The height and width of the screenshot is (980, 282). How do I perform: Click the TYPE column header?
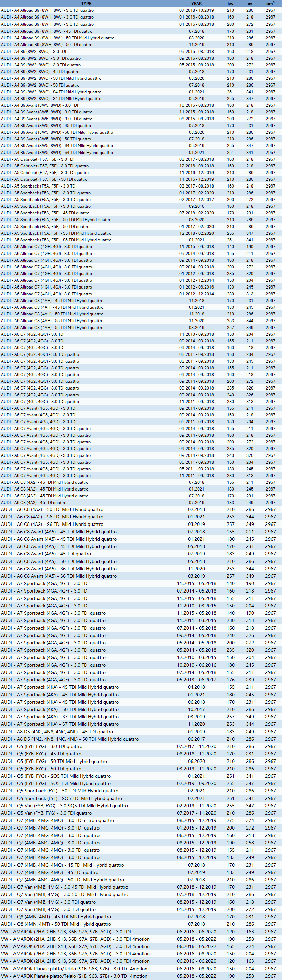(x=86, y=3)
